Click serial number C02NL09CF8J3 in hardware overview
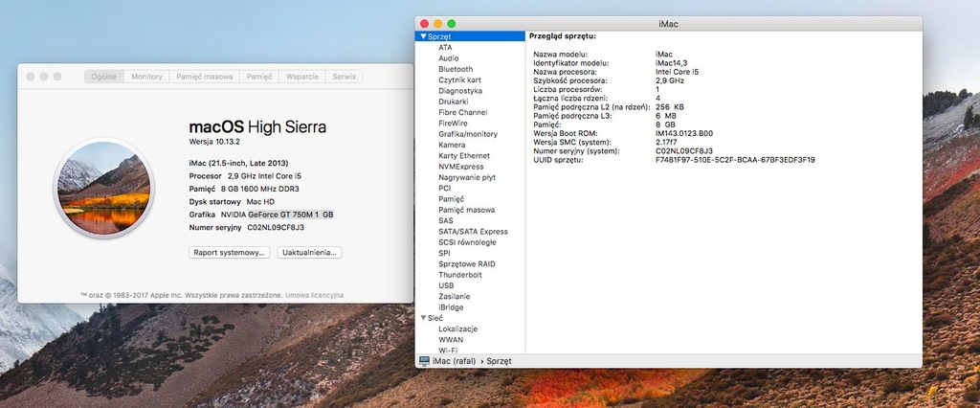The image size is (980, 408). click(683, 150)
